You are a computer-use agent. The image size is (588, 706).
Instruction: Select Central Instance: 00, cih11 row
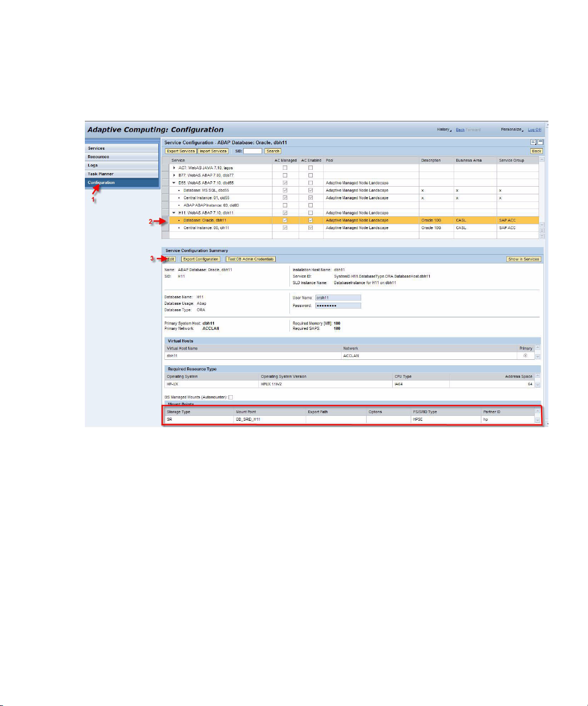point(350,228)
